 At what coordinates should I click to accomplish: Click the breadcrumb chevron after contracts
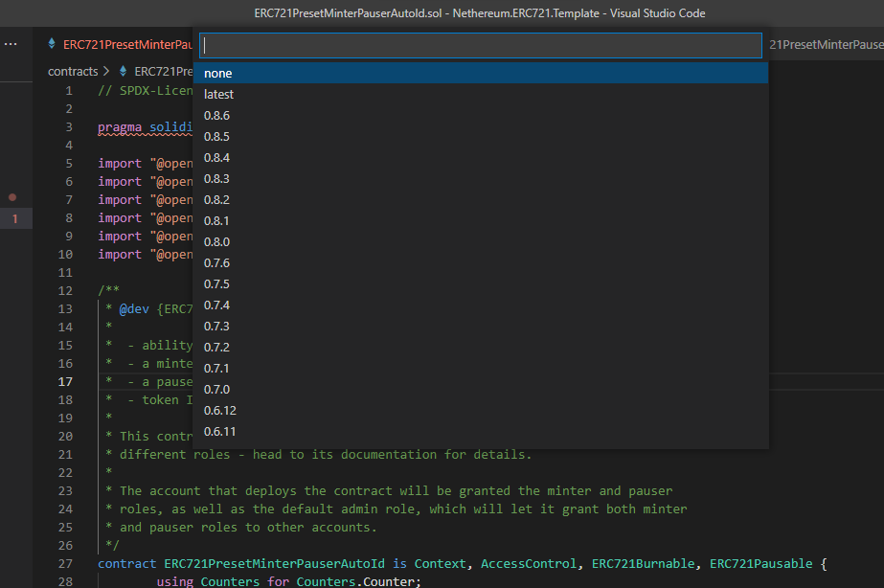pyautogui.click(x=105, y=72)
